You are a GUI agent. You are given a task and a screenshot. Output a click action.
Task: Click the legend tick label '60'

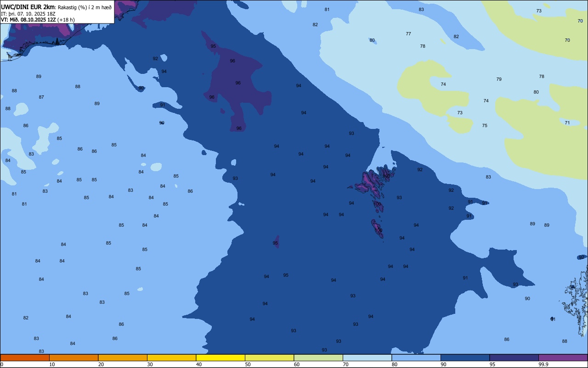[297, 364]
